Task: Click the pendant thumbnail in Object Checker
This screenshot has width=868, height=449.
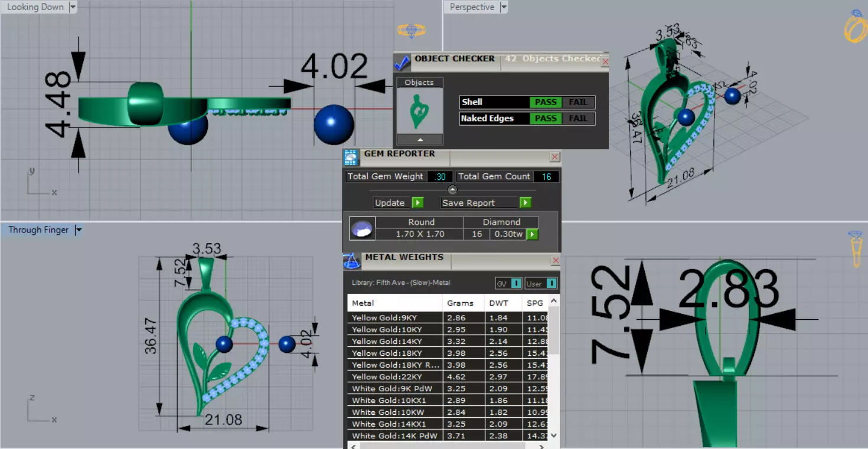Action: [x=420, y=111]
